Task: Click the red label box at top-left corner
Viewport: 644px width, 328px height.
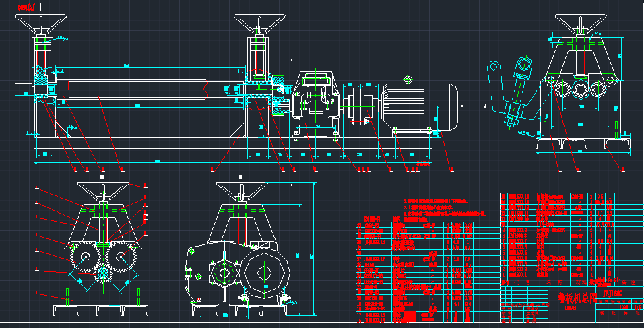Action: tap(28, 6)
